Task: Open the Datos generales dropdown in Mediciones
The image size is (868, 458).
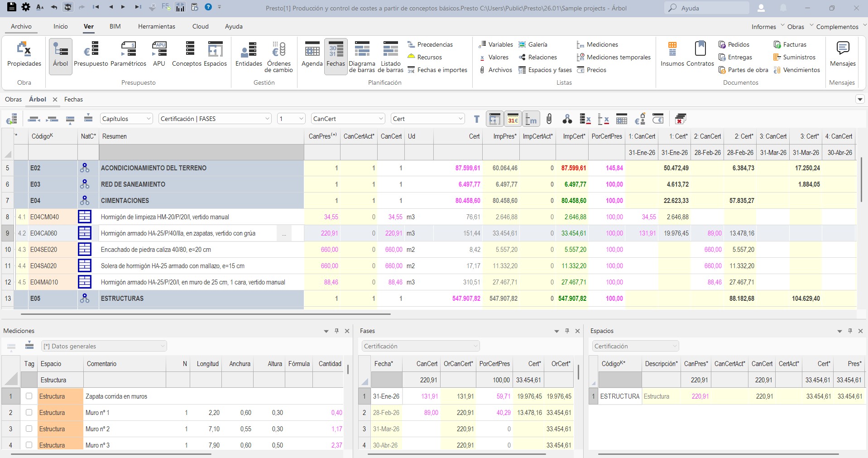Action: click(x=104, y=346)
